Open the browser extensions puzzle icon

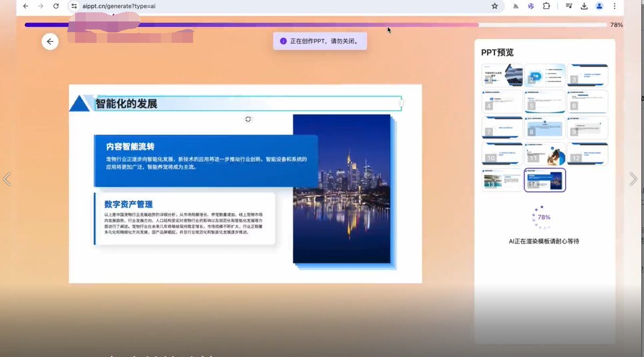coord(546,6)
